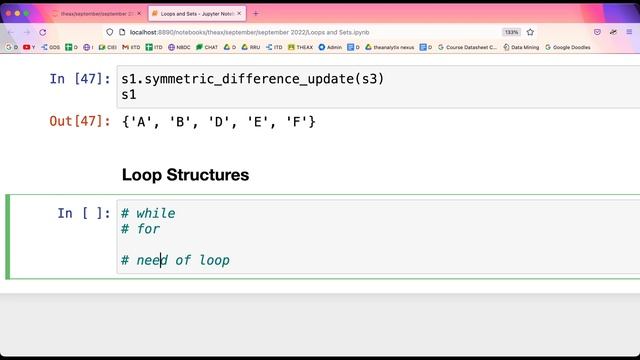Open the Pocket save icon
Viewport: 640px width, 360px height.
point(597,32)
